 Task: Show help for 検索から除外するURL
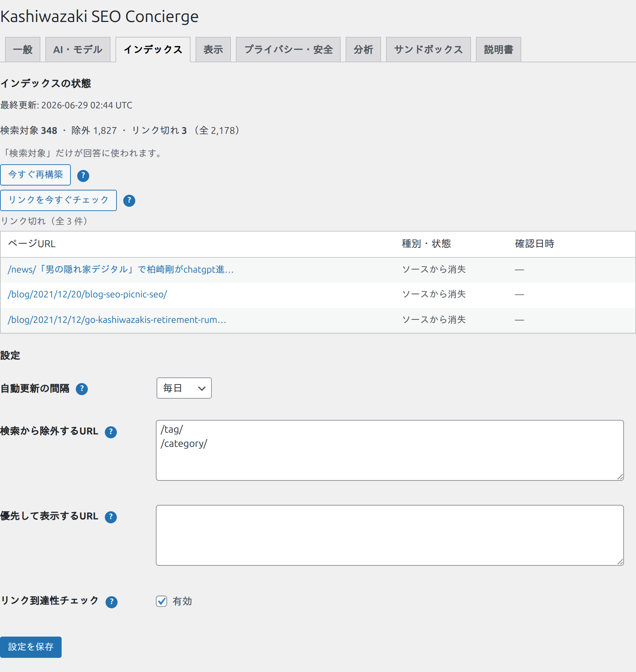[111, 432]
